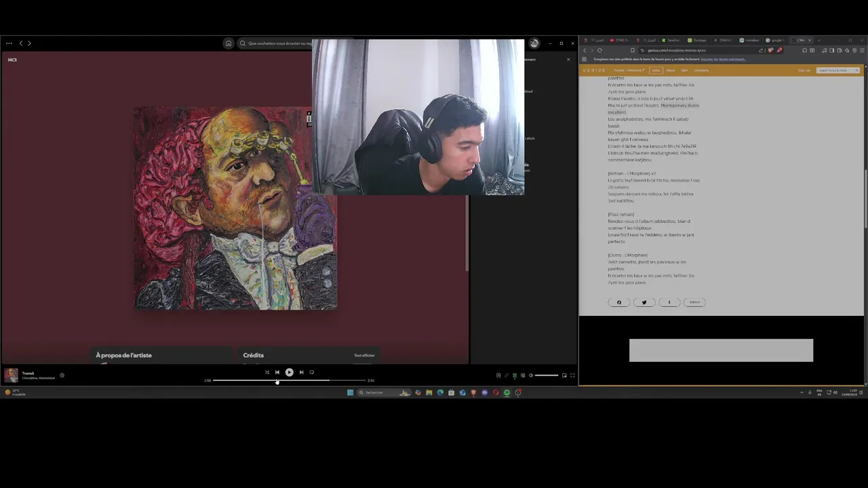The image size is (868, 488).
Task: Toggle shuffle in Spotify player
Action: 267,372
